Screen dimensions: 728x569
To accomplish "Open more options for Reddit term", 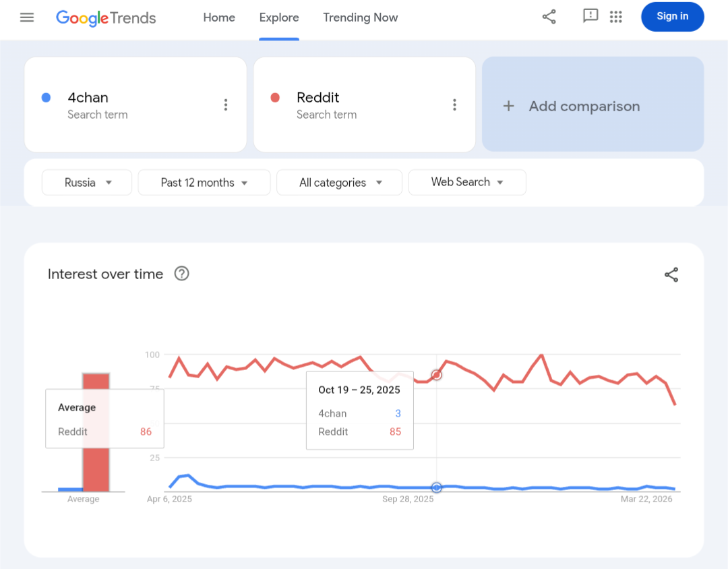I will pos(454,105).
